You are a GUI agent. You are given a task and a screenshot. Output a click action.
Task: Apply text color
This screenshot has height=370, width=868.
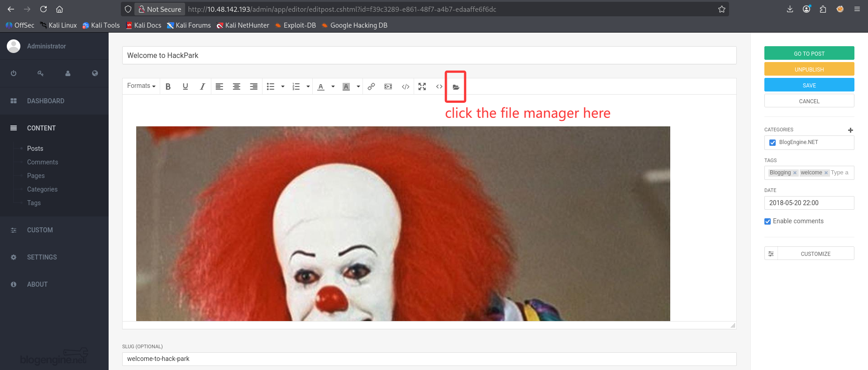pyautogui.click(x=321, y=86)
